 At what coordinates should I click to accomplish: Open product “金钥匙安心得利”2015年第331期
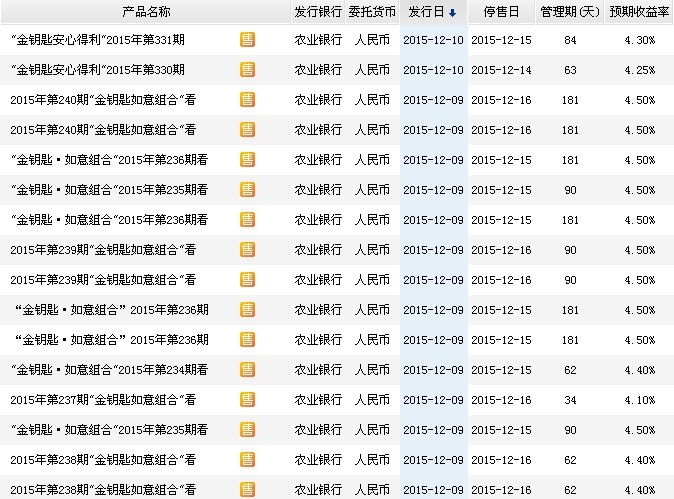click(x=98, y=40)
